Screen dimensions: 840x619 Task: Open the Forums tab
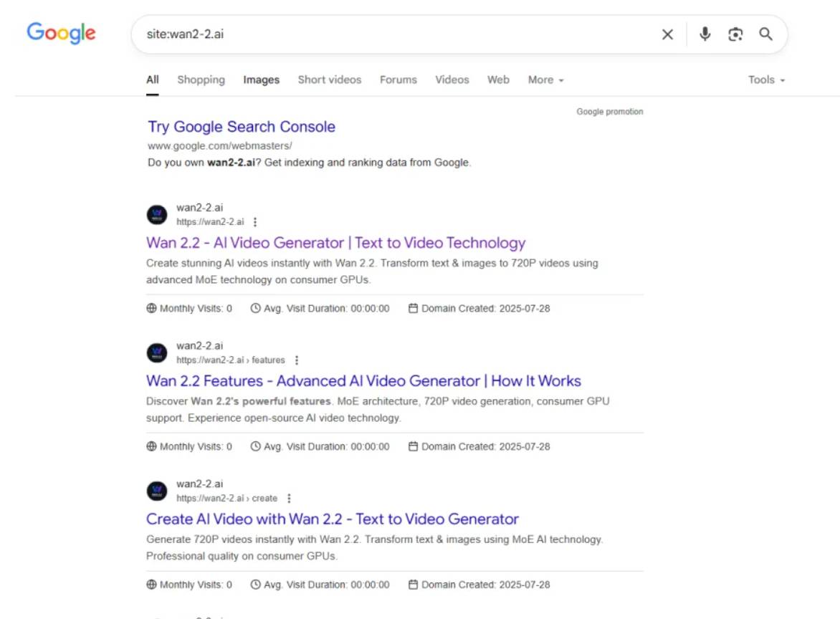(398, 80)
